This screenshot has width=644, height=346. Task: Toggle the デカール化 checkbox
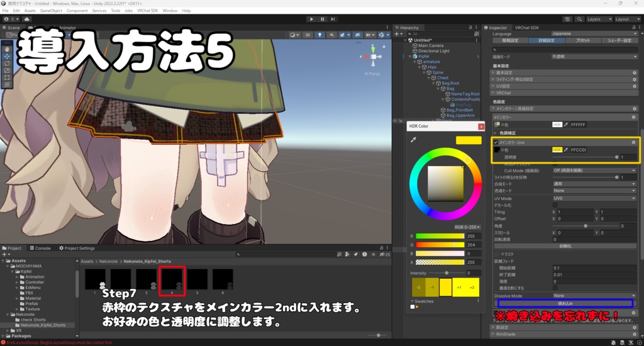555,205
